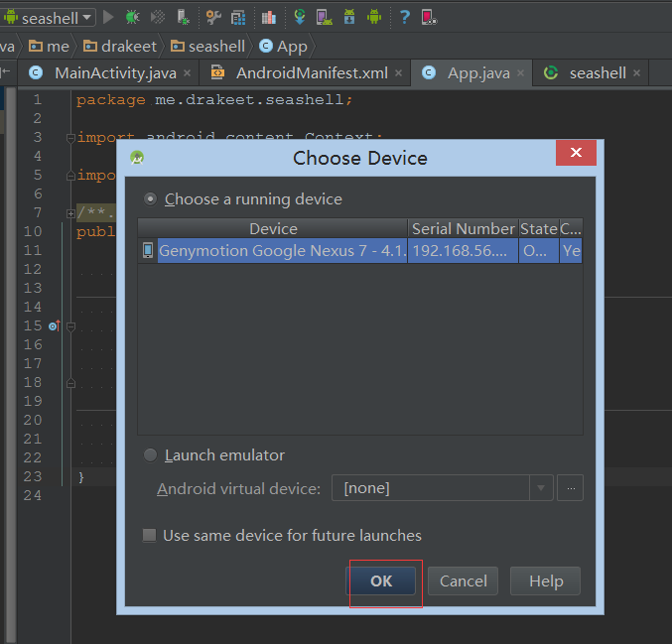Close the MainActivity.java tab
This screenshot has height=644, width=672.
tap(188, 72)
